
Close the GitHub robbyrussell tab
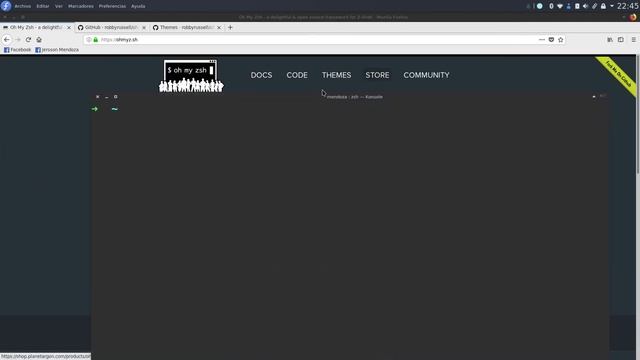pyautogui.click(x=144, y=27)
